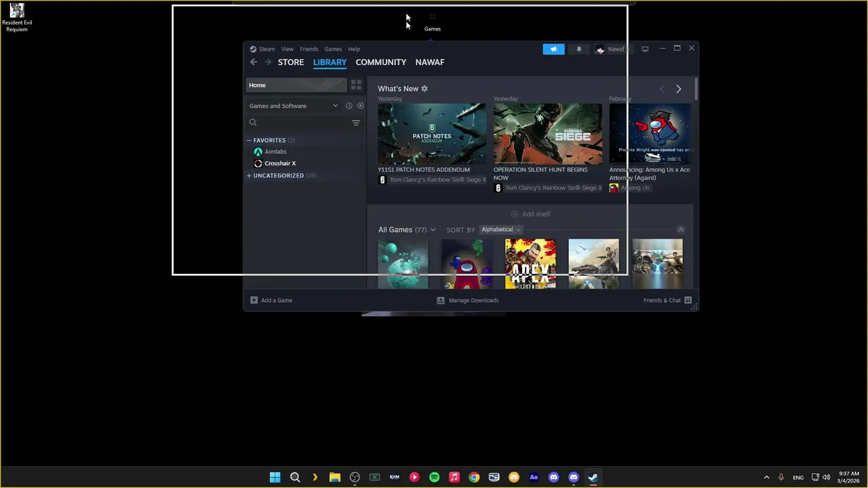Click the Steam library vertical scrollbar
The image size is (868, 488).
pos(696,90)
